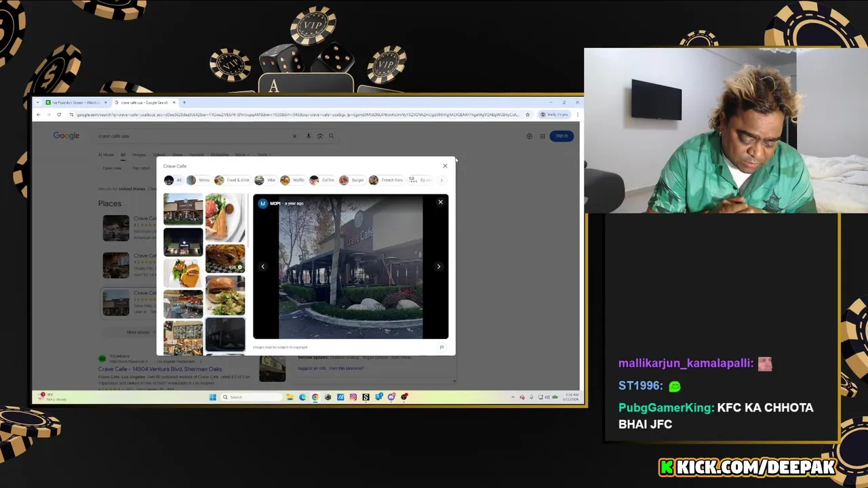Open the selected dark exterior thumbnail

(x=225, y=334)
